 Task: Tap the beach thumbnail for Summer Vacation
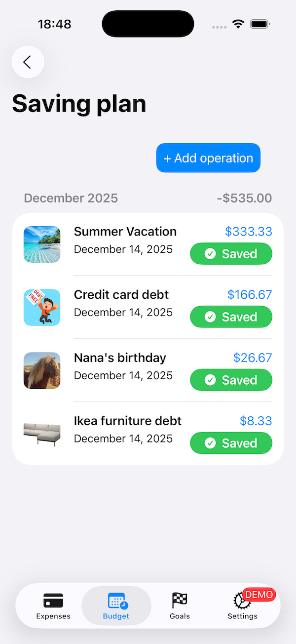[42, 244]
